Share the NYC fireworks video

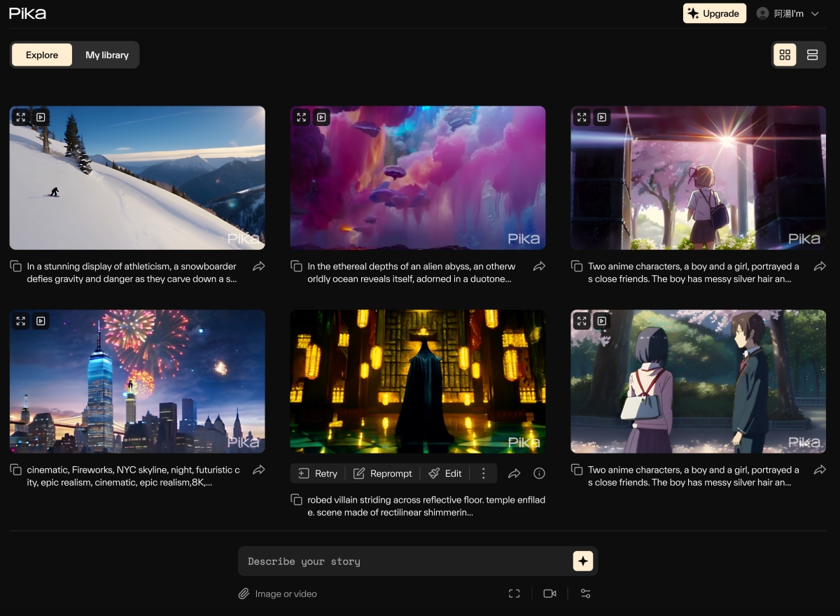coord(259,470)
